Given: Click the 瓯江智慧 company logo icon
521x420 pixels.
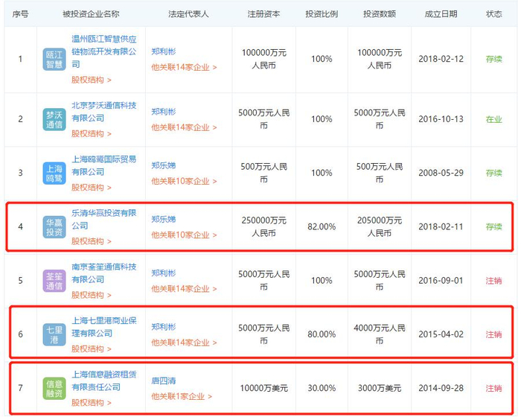Looking at the screenshot, I should tap(54, 59).
